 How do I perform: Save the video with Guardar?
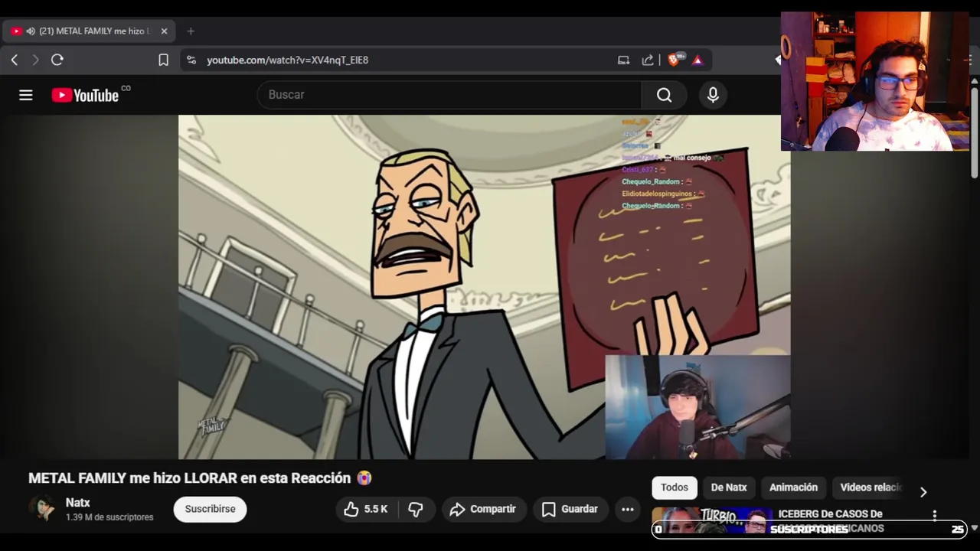(x=570, y=509)
